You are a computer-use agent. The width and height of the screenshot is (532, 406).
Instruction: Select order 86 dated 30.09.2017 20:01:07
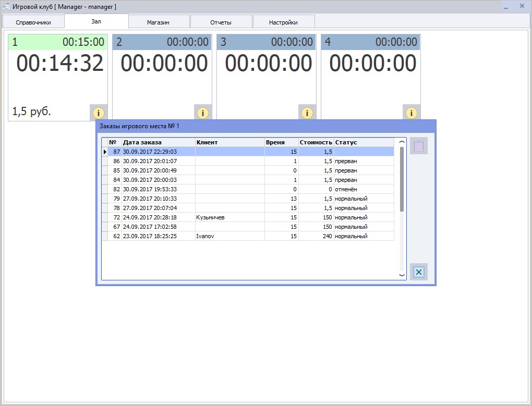coord(248,161)
